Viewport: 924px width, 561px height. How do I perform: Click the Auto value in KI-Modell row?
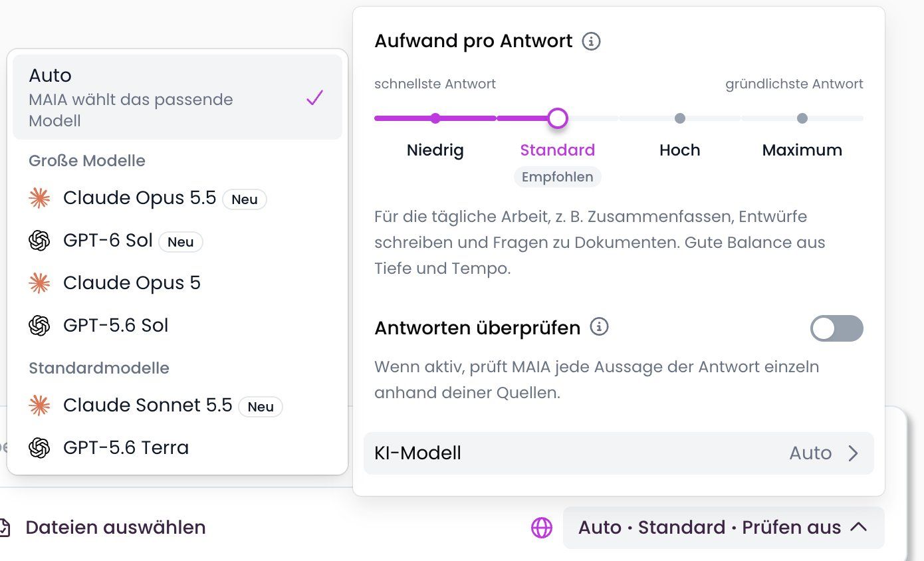click(x=810, y=453)
